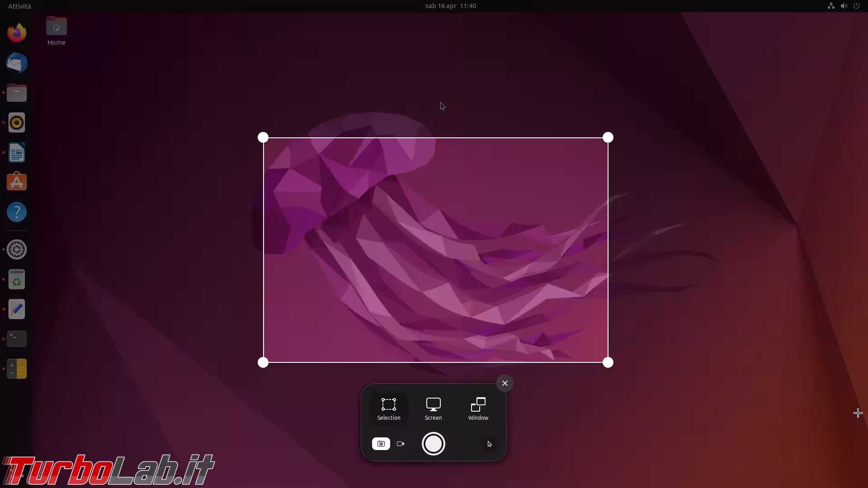Click the network icon in top bar
The height and width of the screenshot is (488, 868).
click(x=831, y=6)
